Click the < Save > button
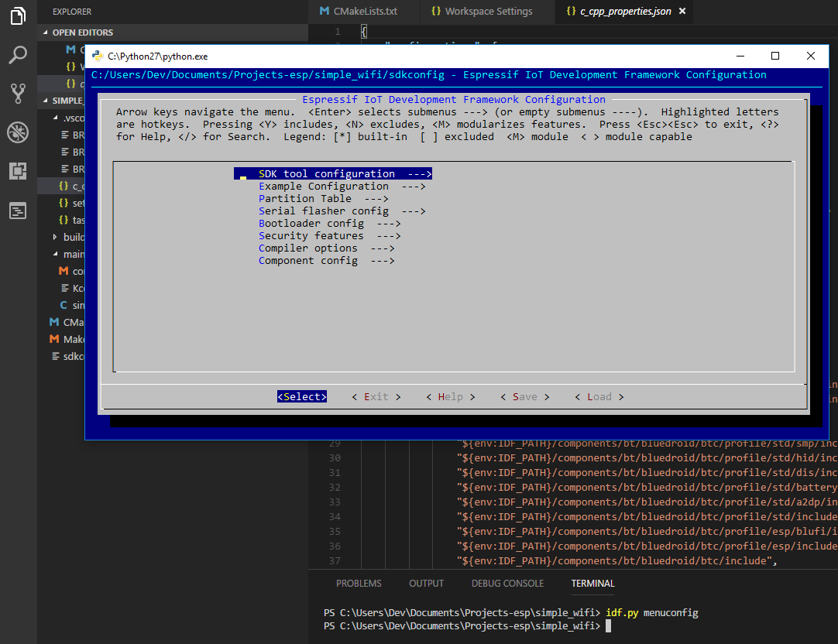The width and height of the screenshot is (838, 644). coord(525,397)
